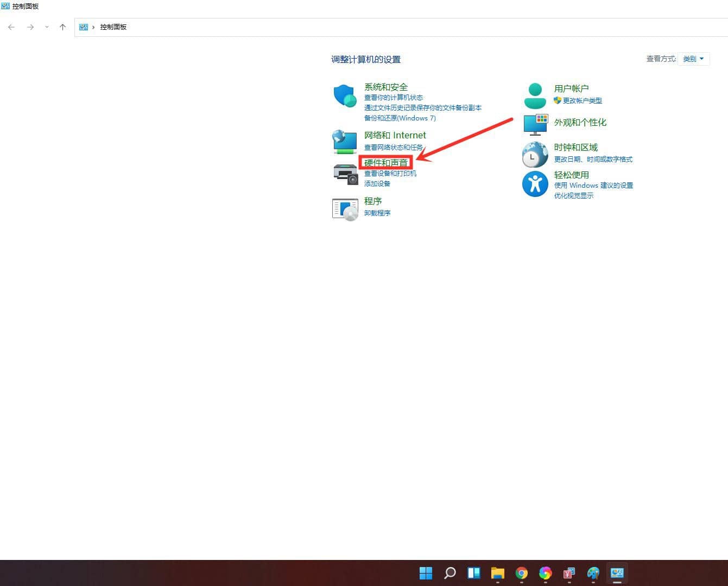Click the up arrow to go up one level
This screenshot has width=728, height=586.
pyautogui.click(x=62, y=27)
